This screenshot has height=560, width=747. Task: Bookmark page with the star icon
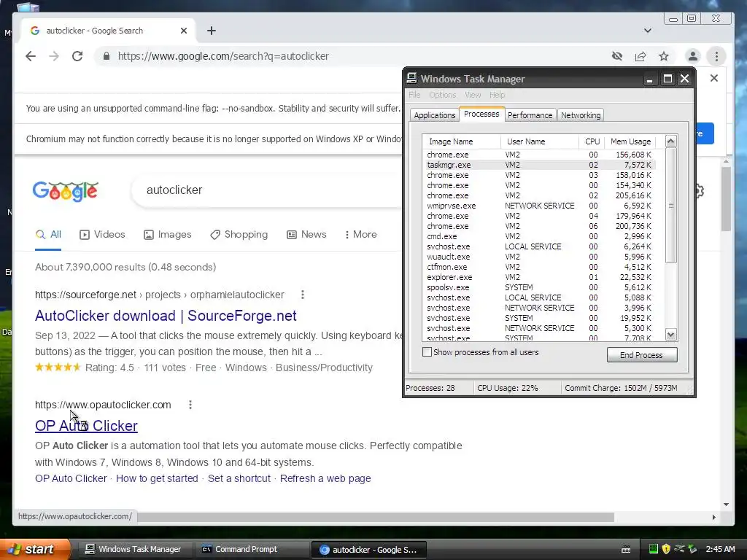click(664, 56)
